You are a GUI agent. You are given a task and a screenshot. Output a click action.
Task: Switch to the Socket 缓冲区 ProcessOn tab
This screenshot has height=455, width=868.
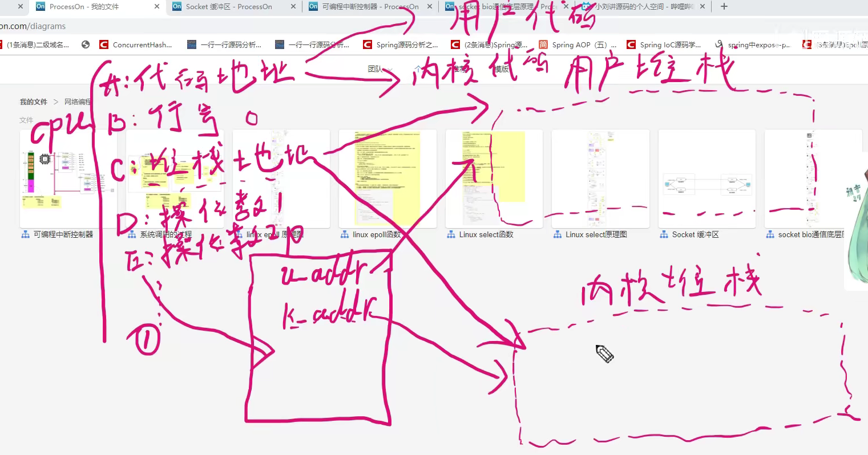pyautogui.click(x=228, y=6)
